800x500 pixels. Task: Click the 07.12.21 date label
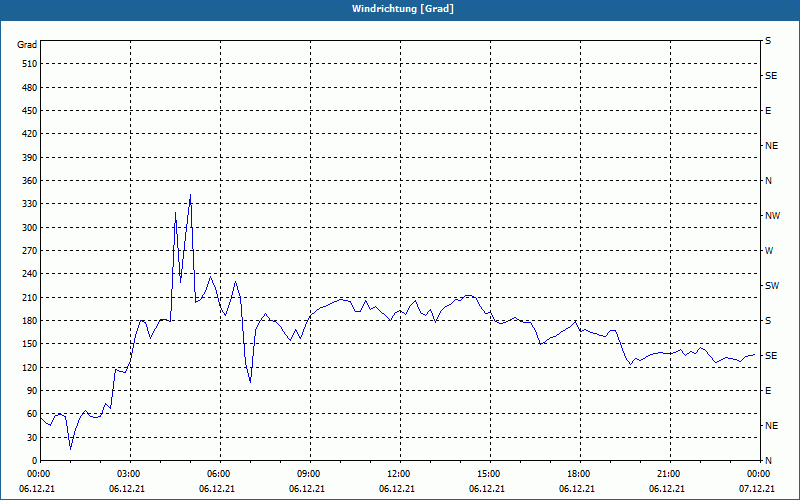pos(757,489)
